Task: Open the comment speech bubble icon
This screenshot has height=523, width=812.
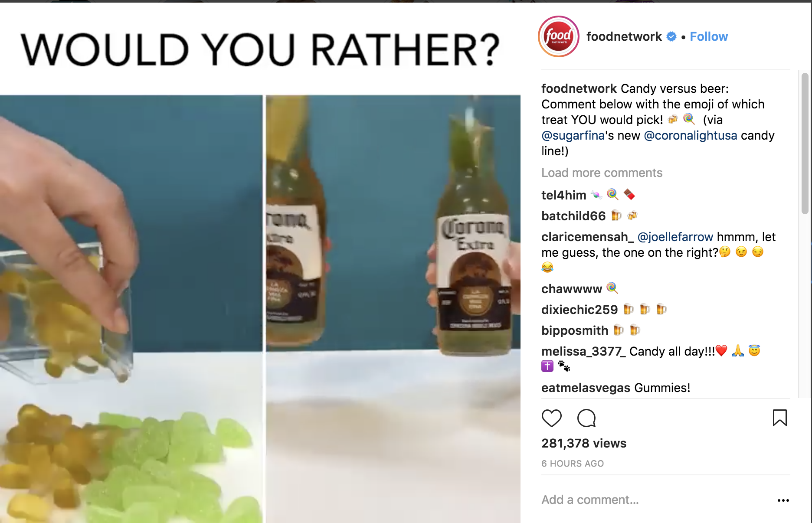Action: 586,418
